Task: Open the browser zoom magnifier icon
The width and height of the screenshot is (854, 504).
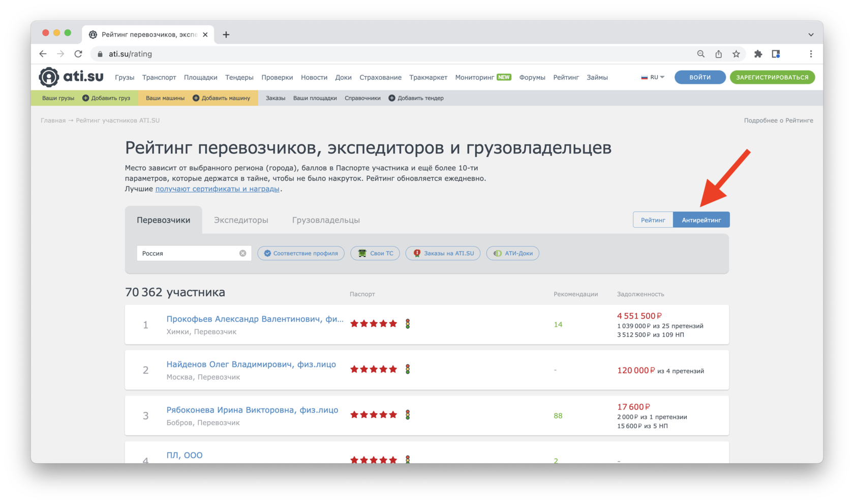Action: tap(700, 54)
